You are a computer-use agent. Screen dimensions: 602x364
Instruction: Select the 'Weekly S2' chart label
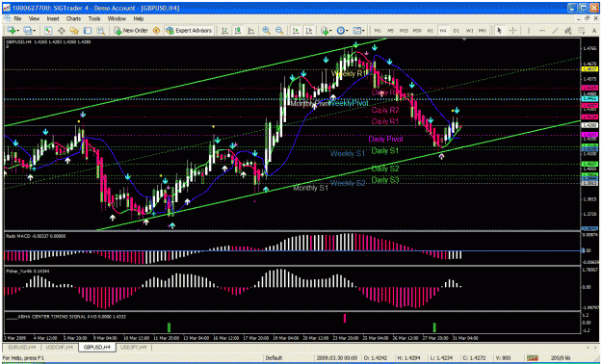(348, 183)
